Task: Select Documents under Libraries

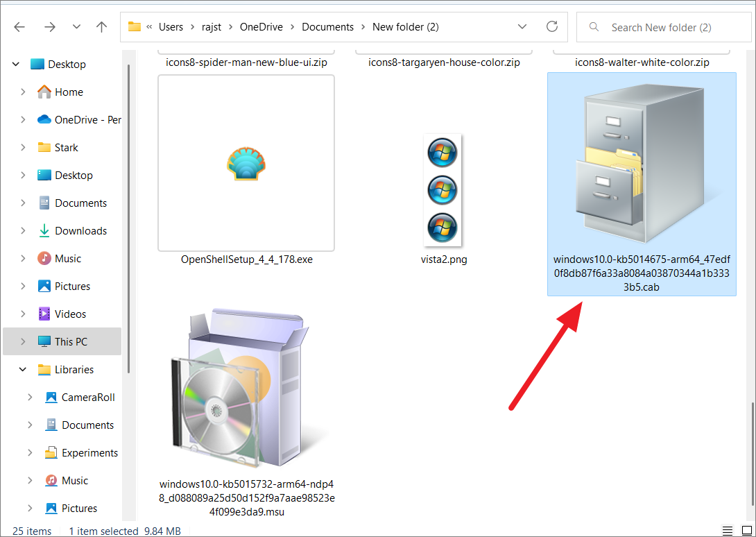Action: (x=88, y=425)
